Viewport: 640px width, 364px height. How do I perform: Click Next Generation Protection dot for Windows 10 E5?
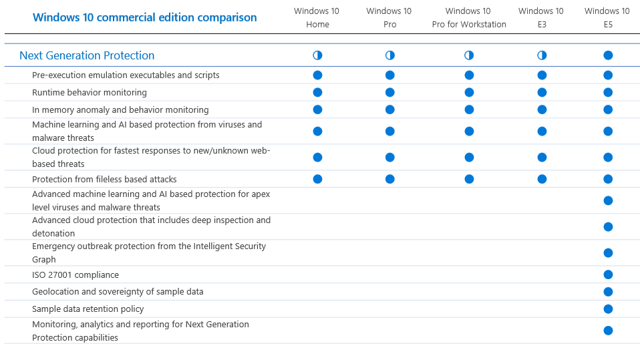click(608, 55)
